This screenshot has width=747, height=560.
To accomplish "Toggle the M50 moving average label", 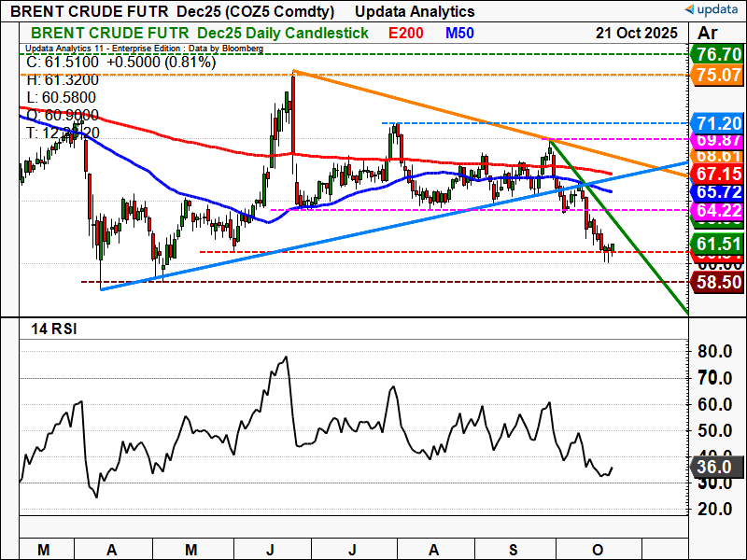I will point(458,33).
